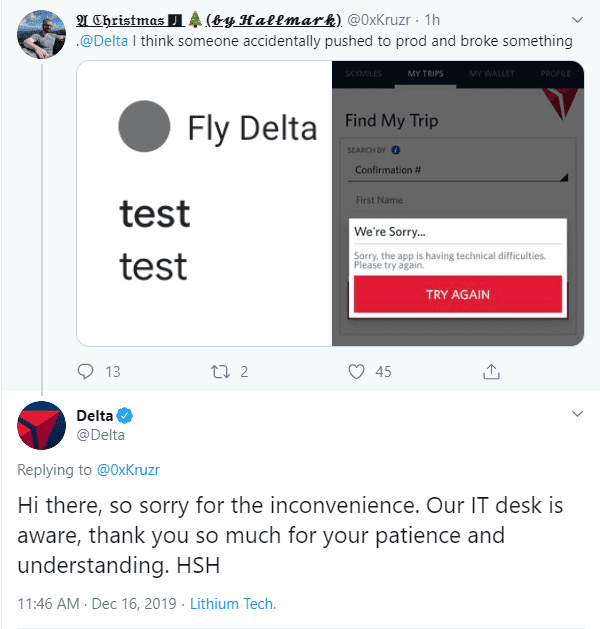Image resolution: width=600 pixels, height=629 pixels.
Task: Click Delta's blue verified badge
Action: tap(125, 416)
